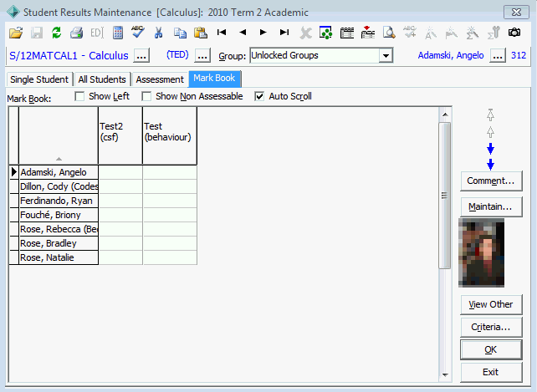
Task: Click the greyed move-to-top arrow
Action: (490, 115)
